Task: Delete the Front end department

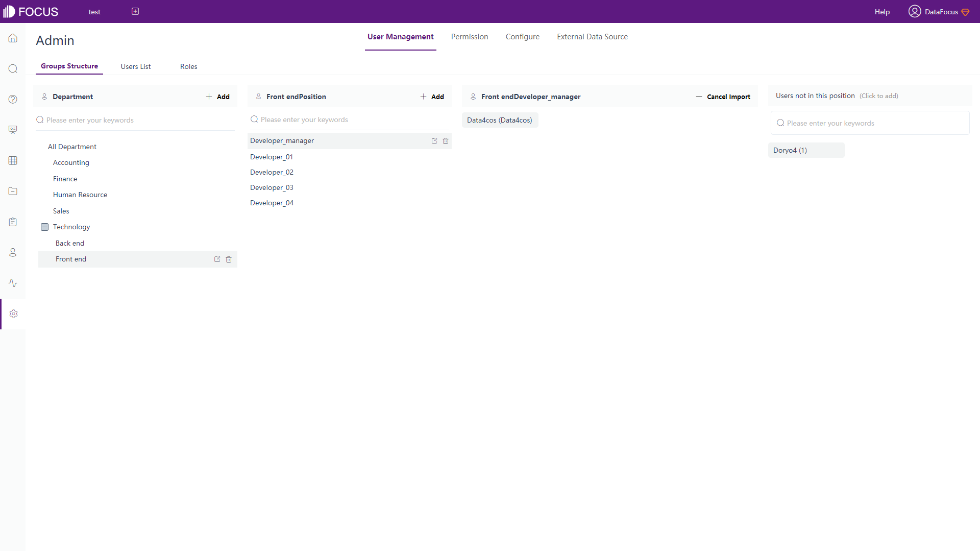Action: [229, 259]
